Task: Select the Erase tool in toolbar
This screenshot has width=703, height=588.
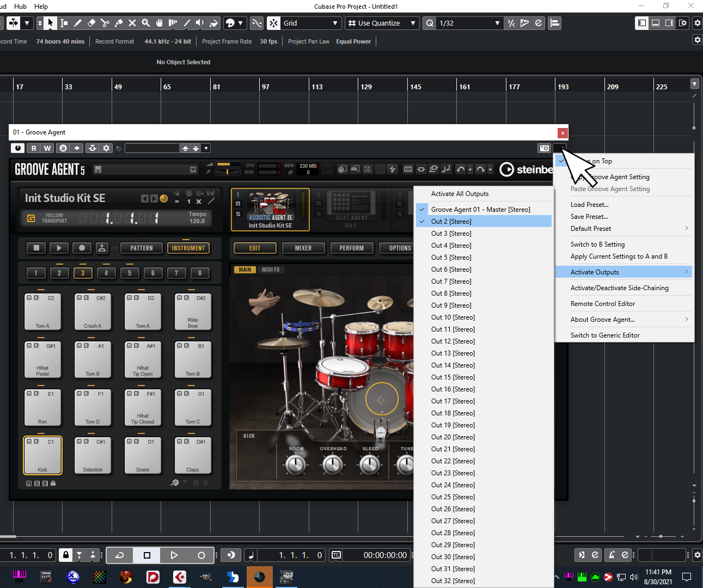Action: pos(91,23)
